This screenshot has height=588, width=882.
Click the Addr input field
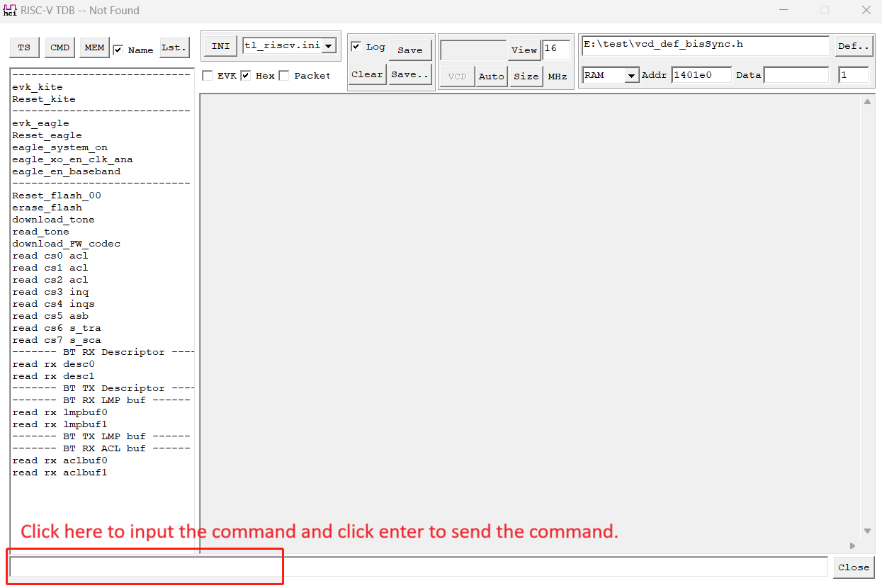point(701,75)
